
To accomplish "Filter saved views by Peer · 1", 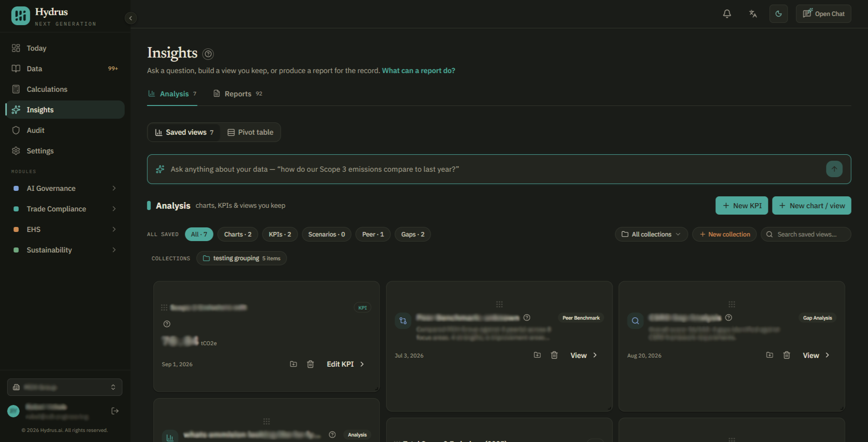I will tap(373, 234).
